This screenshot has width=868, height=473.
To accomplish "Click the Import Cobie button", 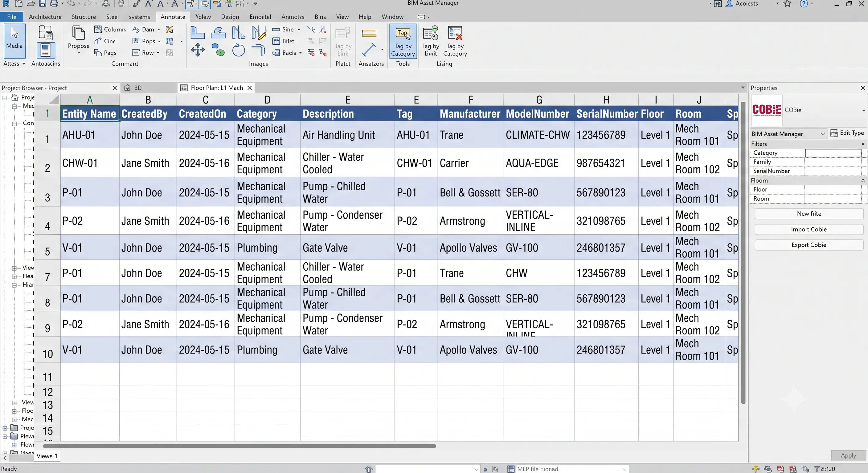I will coord(809,229).
